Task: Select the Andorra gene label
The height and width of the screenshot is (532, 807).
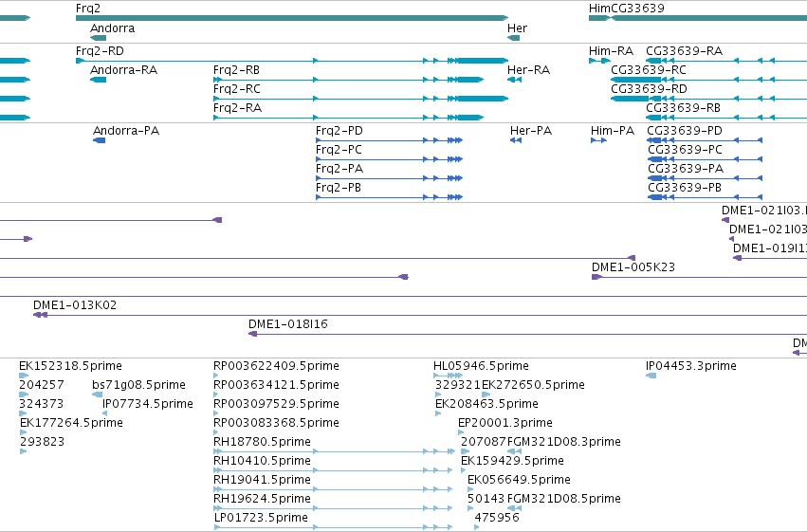Action: tap(112, 28)
